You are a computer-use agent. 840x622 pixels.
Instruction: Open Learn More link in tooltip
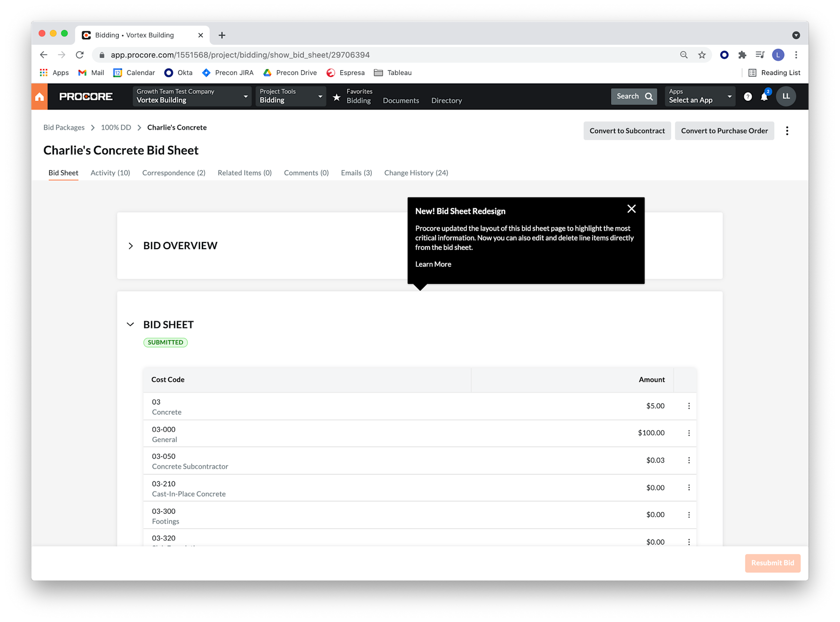433,265
